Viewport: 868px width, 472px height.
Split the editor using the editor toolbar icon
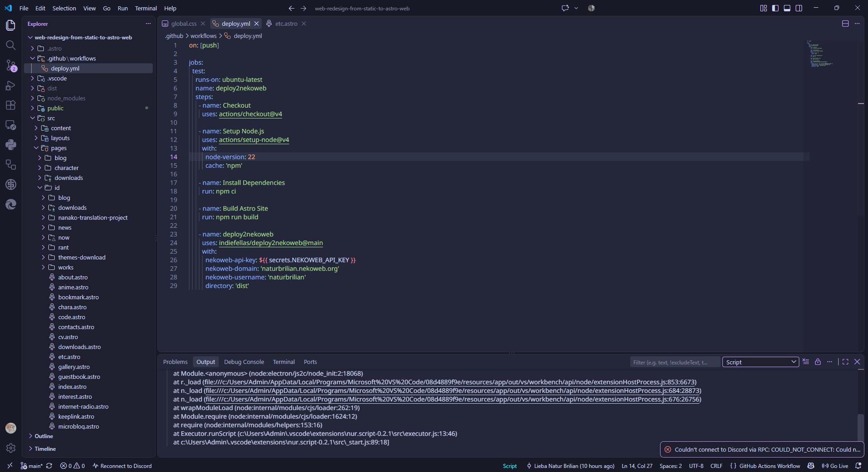coord(845,24)
